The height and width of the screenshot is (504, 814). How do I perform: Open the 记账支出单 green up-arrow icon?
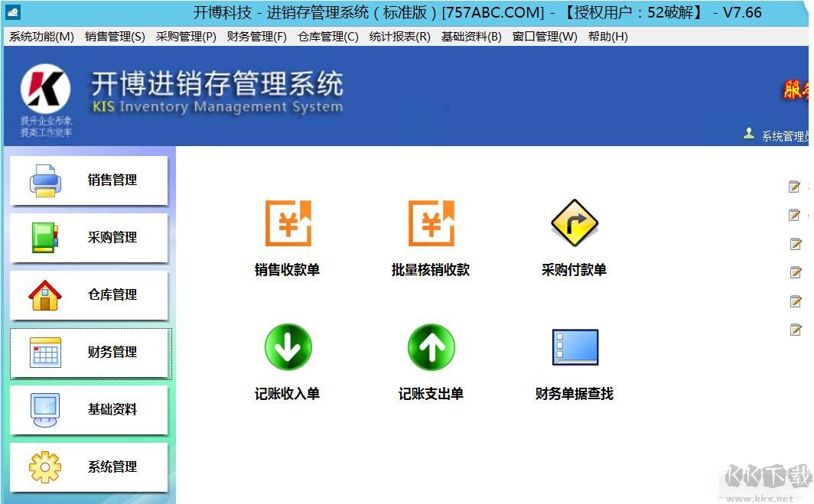tap(431, 346)
